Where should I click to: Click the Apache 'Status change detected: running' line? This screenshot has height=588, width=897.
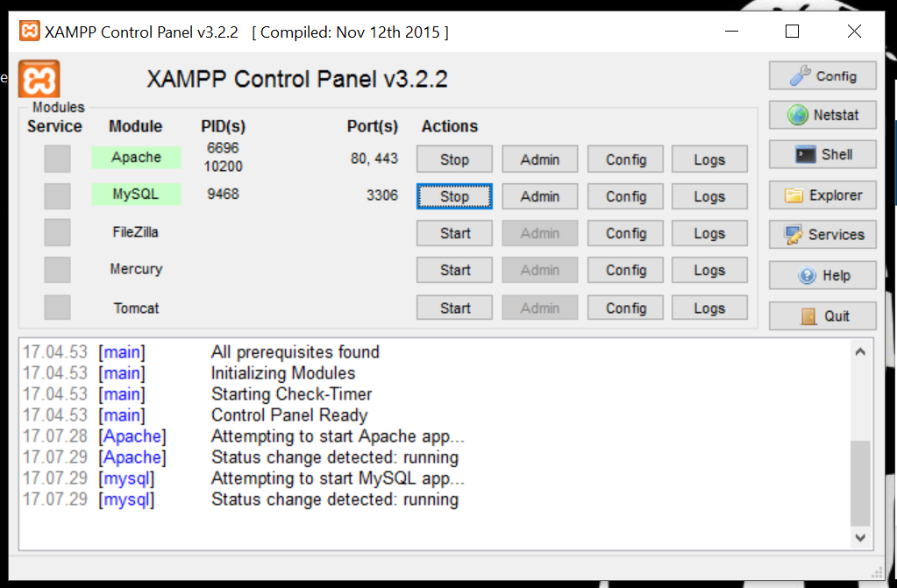[x=335, y=457]
